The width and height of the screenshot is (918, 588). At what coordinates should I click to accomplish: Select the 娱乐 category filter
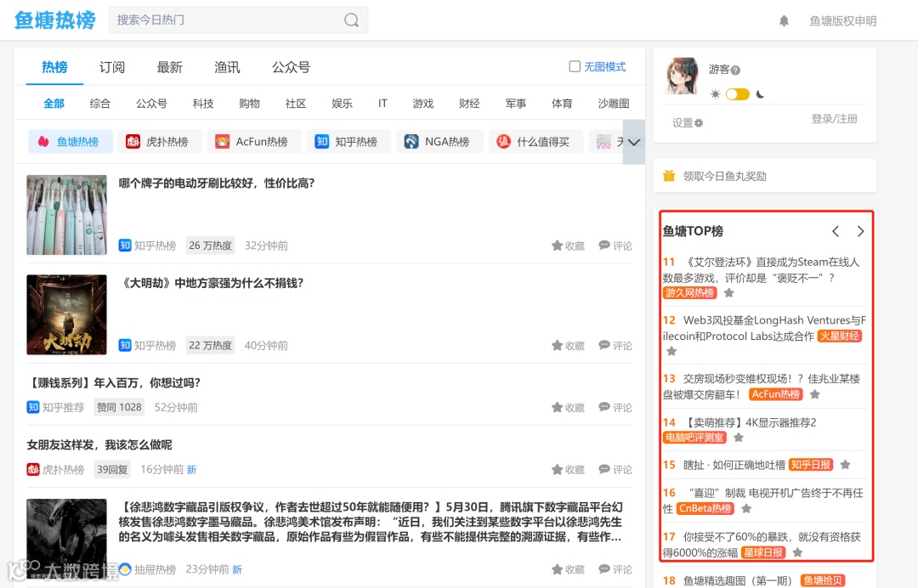pos(342,104)
